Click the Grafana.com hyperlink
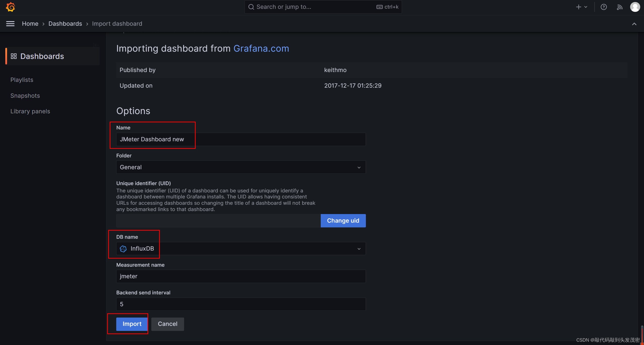Viewport: 644px width, 345px height. [261, 48]
